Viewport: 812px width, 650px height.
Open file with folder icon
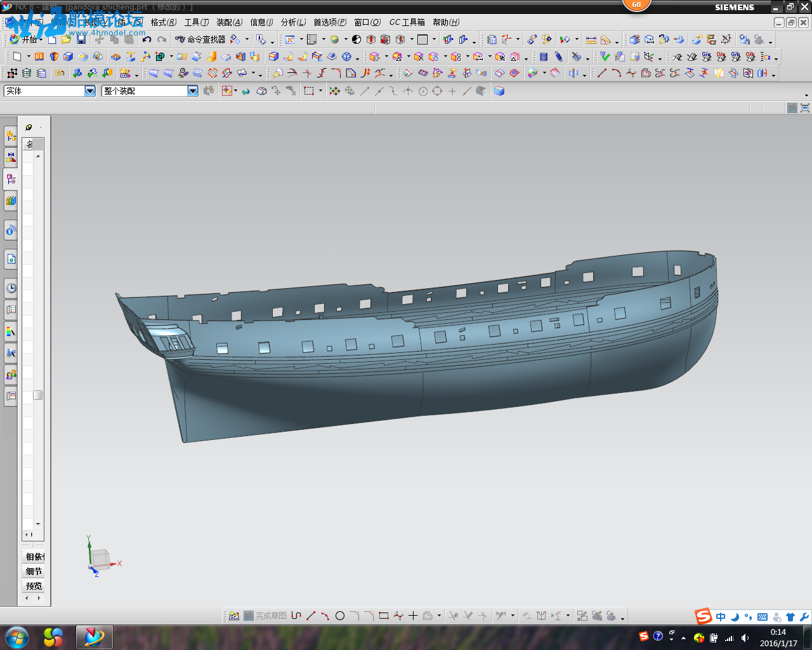(67, 39)
